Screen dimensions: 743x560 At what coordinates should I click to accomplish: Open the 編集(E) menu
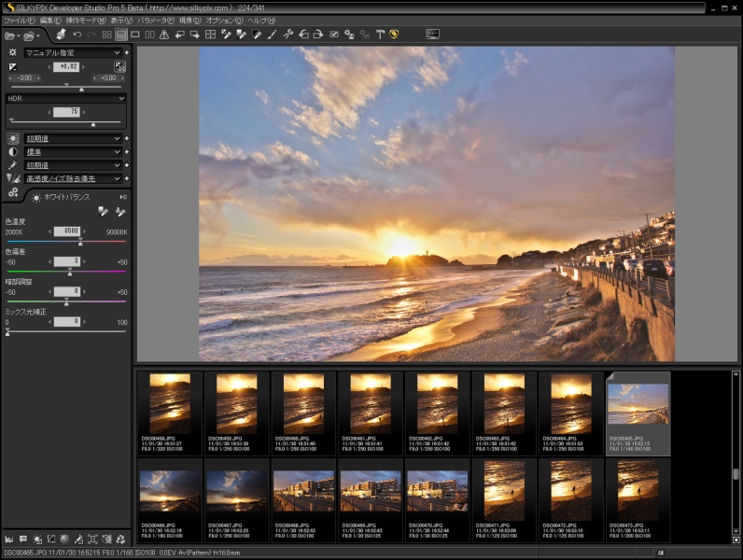tap(50, 21)
